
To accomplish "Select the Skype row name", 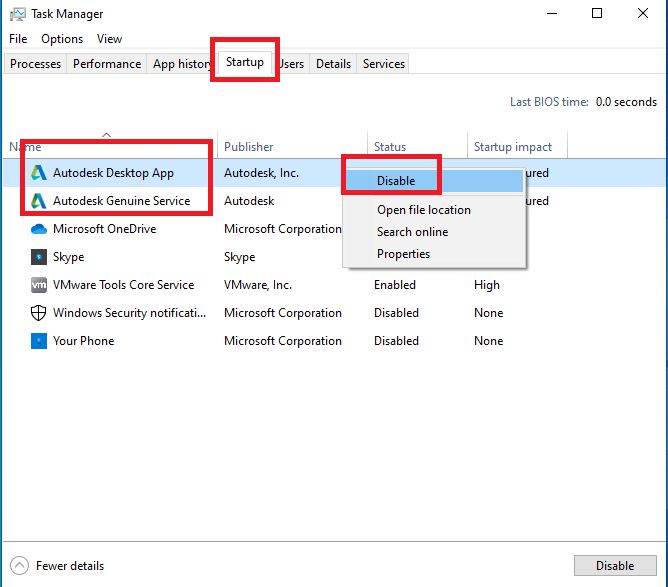I will (x=69, y=257).
